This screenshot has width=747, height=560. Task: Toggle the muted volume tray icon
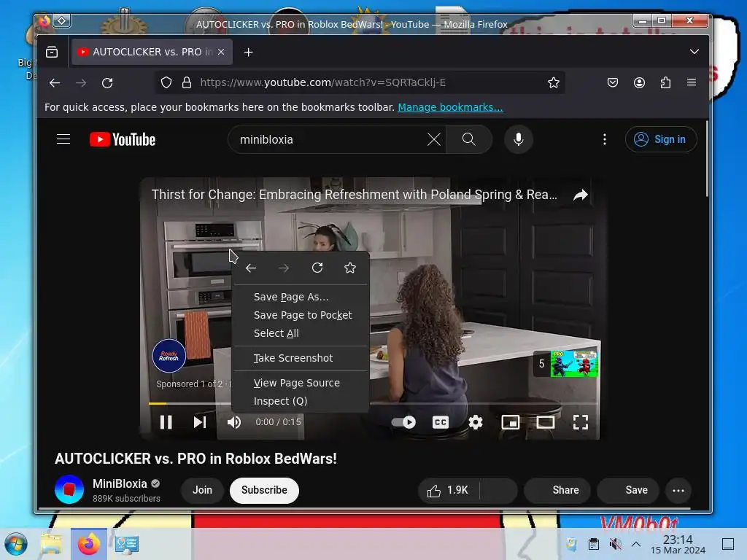click(616, 544)
